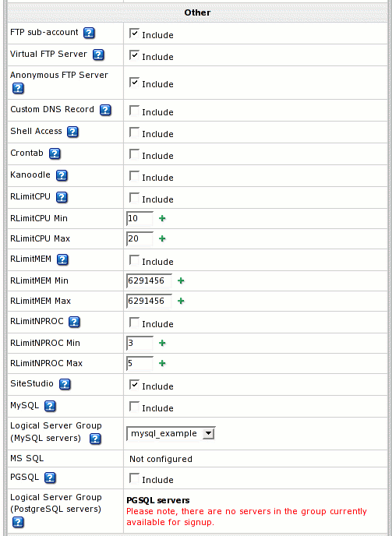
Task: Click help icon beside Virtual FTP Server
Action: 98,55
